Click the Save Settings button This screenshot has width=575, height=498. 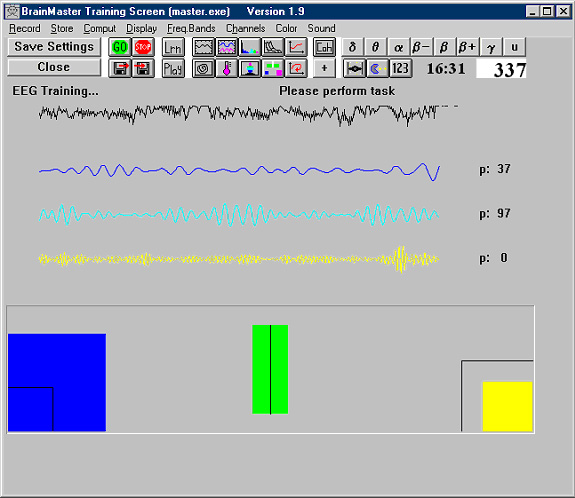click(54, 47)
